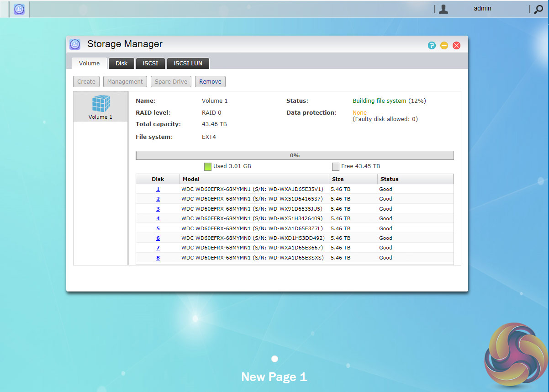Open the Disk 1 link
549x392 pixels.
pos(158,189)
